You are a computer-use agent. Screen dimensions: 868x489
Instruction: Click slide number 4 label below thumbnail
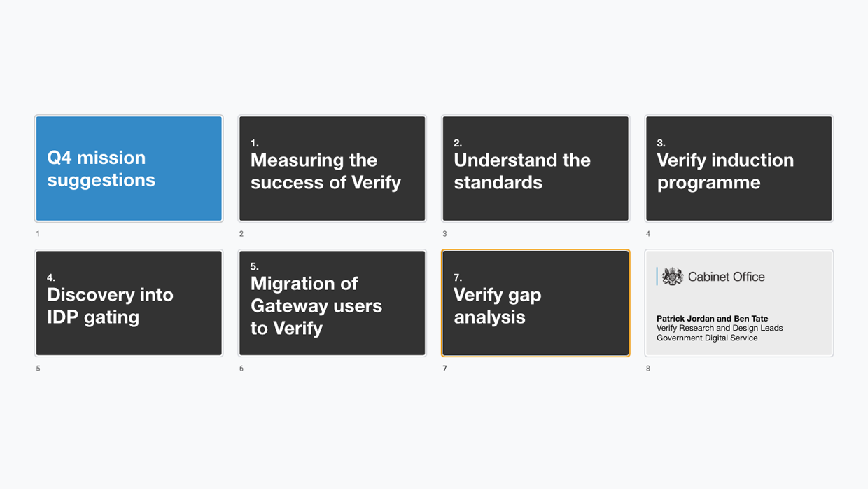648,234
